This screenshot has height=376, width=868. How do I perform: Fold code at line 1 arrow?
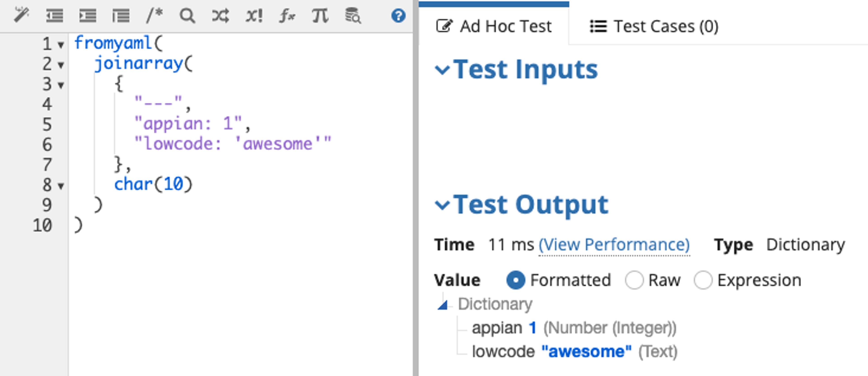pos(61,45)
